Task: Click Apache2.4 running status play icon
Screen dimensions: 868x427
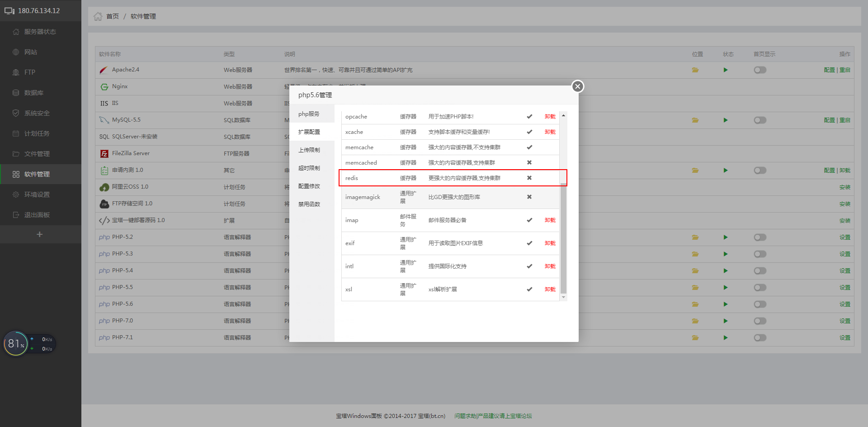Action: (726, 70)
